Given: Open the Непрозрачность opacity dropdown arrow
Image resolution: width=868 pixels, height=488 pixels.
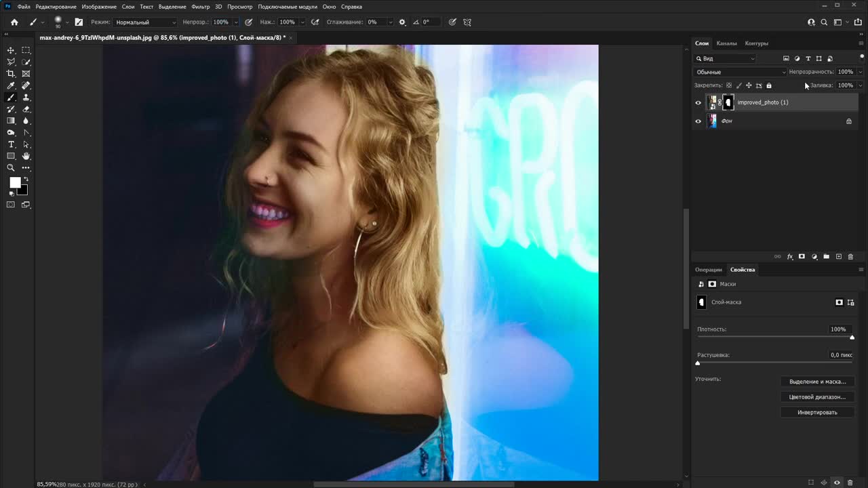Looking at the screenshot, I should pos(860,72).
